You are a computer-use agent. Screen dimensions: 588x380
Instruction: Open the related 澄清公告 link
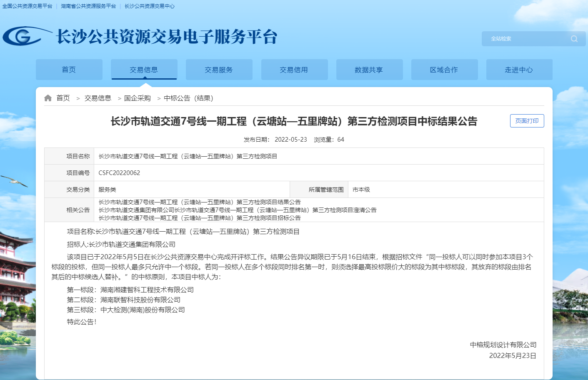(238, 210)
